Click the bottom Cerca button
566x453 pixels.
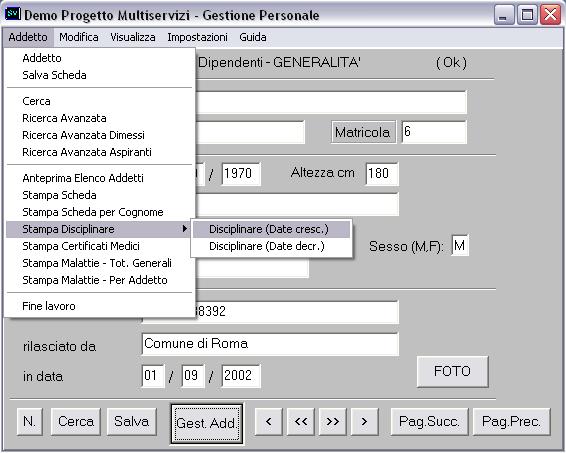(76, 422)
